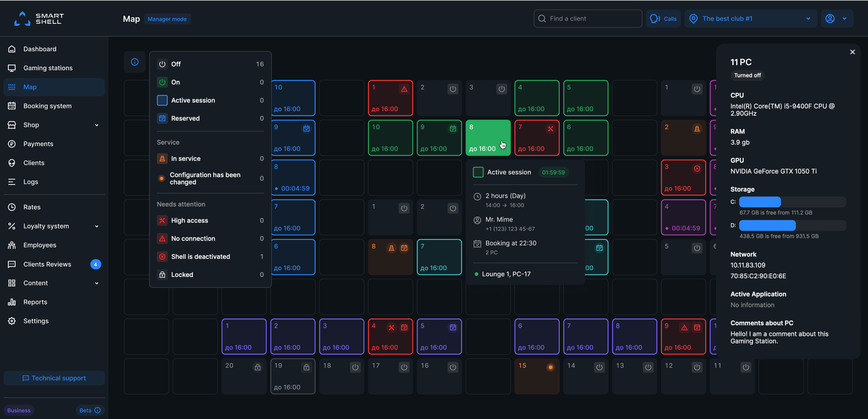The height and width of the screenshot is (419, 868).
Task: Go to Employees
Action: (54, 245)
